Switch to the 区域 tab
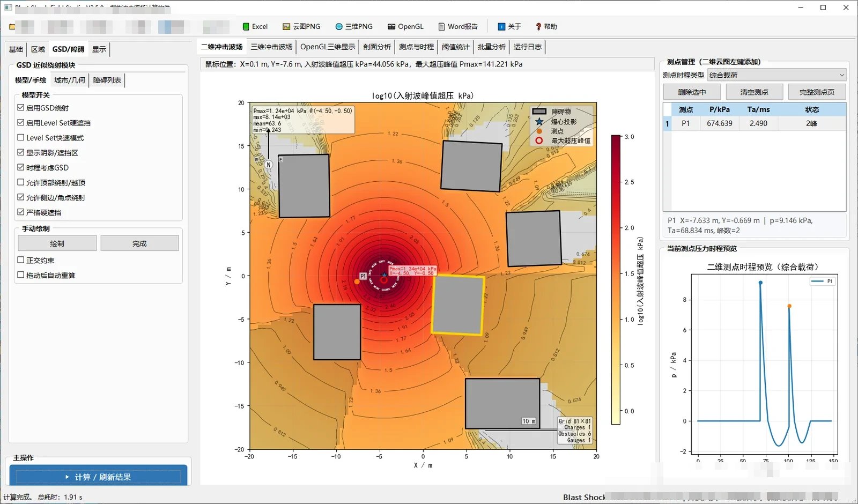This screenshot has width=858, height=504. click(x=38, y=49)
